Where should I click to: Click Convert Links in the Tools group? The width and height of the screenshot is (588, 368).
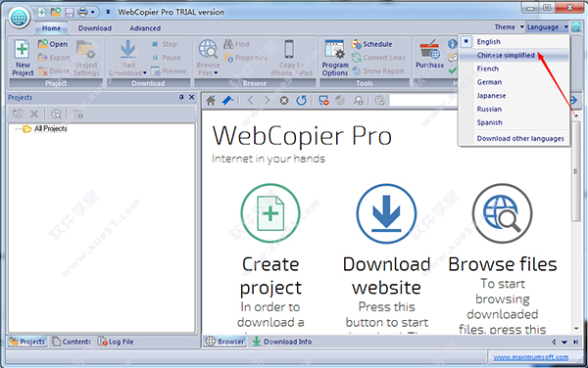pyautogui.click(x=378, y=58)
